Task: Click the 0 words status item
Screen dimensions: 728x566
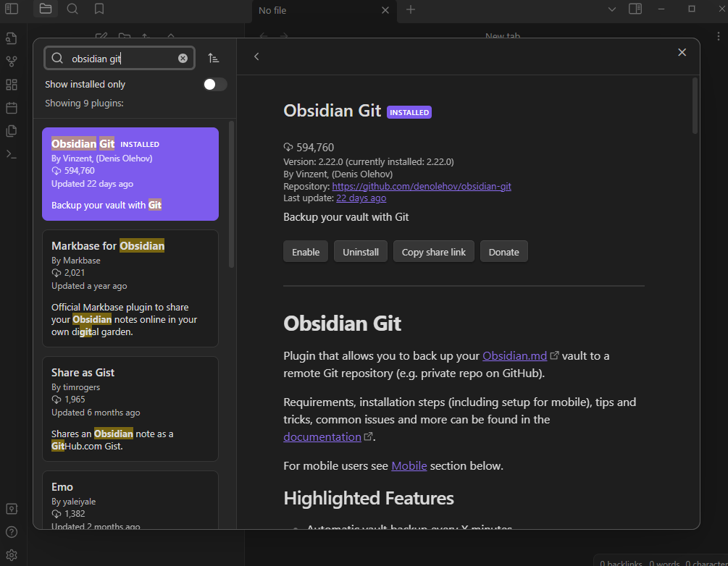Action: [x=664, y=562]
